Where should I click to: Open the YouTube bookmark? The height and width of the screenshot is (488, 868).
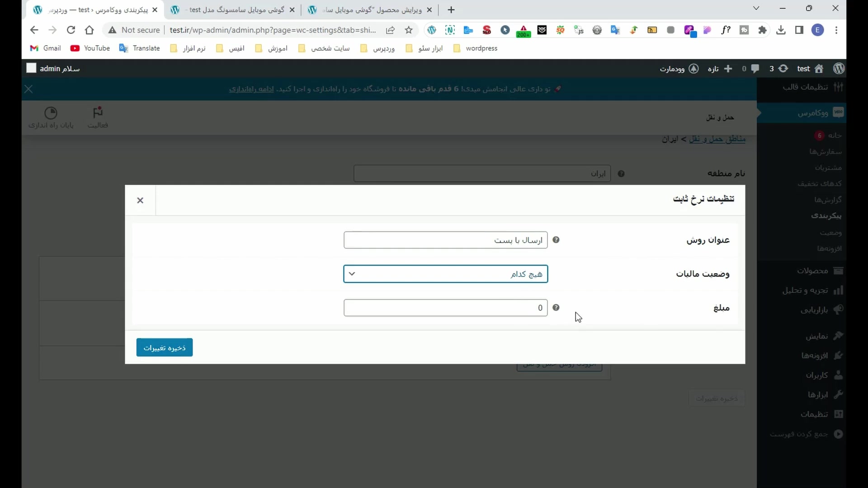(x=90, y=48)
